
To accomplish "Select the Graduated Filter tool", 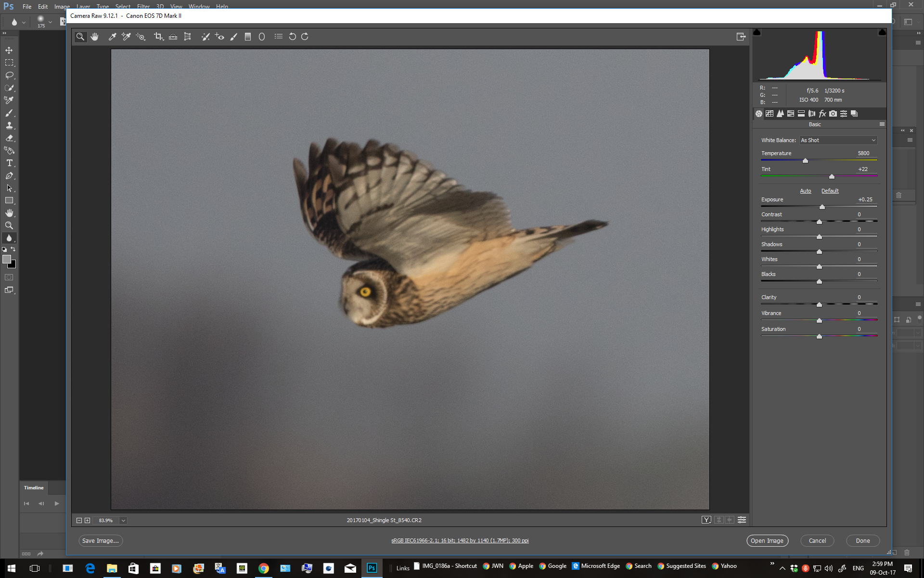I will coord(248,37).
